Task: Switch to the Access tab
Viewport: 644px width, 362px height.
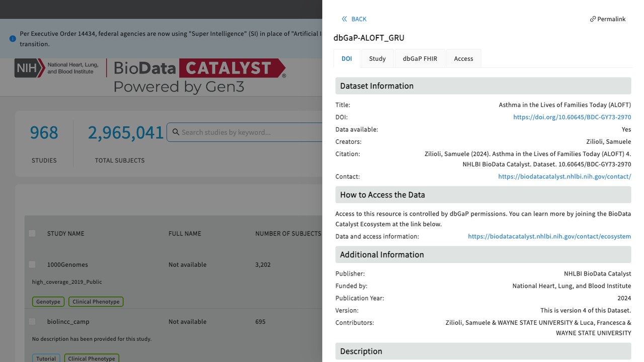Action: pyautogui.click(x=463, y=58)
